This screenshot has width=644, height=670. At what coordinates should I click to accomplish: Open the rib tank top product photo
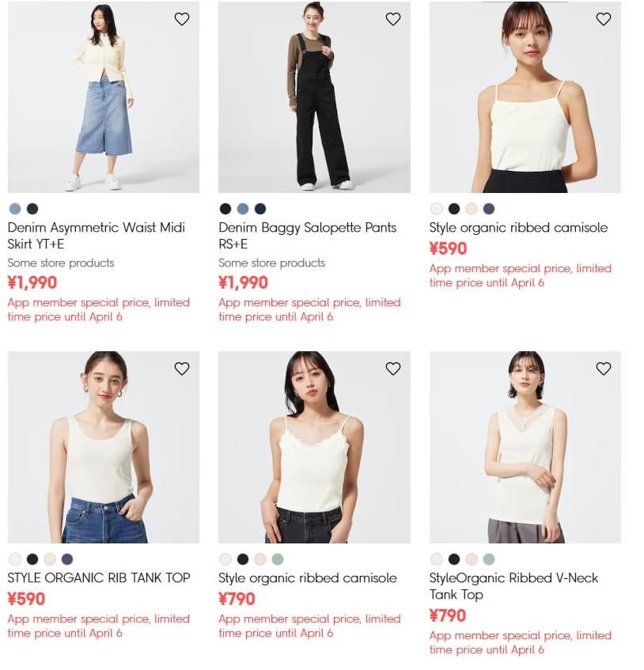pyautogui.click(x=104, y=447)
